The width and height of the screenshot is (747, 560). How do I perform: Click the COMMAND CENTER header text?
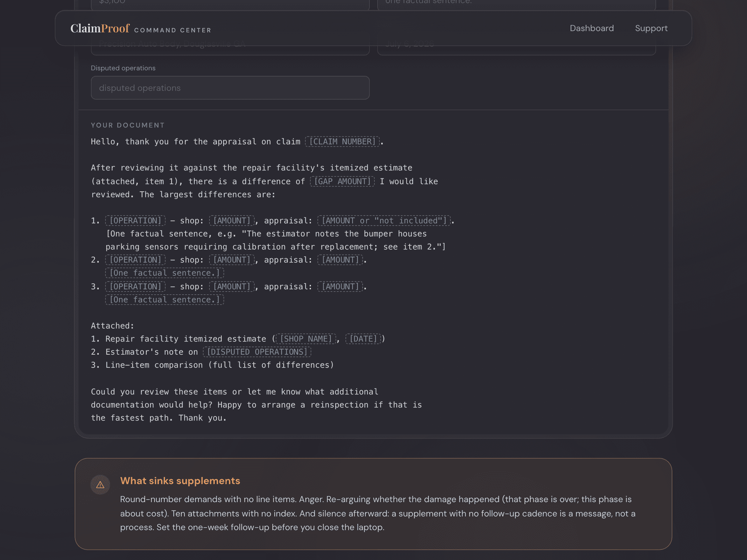(x=173, y=30)
